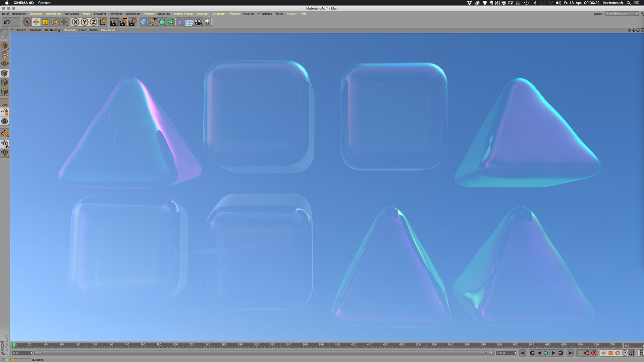The image size is (644, 362).
Task: Play the animation forwards
Action: (546, 353)
